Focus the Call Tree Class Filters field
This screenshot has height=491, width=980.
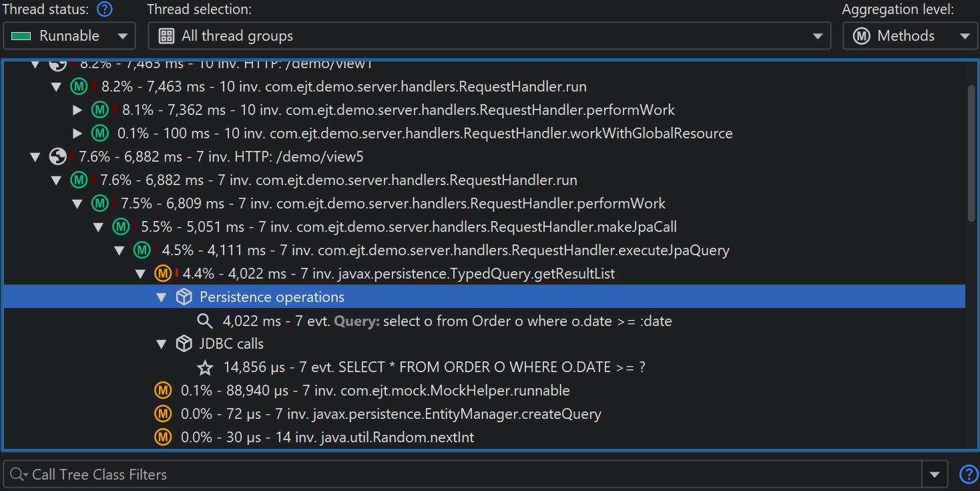pos(462,474)
